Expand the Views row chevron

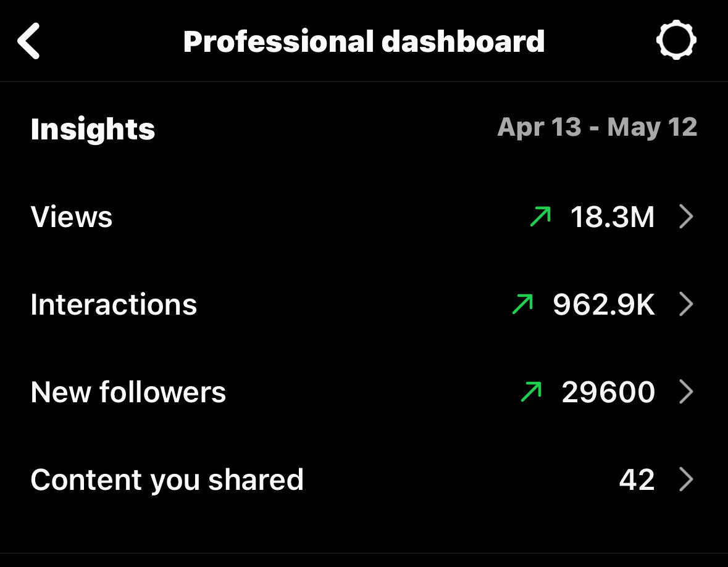pyautogui.click(x=686, y=217)
